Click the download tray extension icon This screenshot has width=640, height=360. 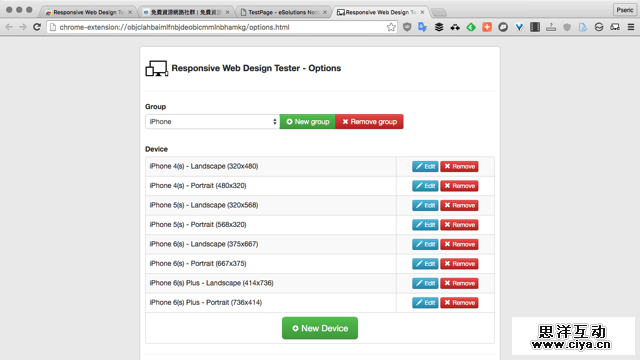pos(551,27)
